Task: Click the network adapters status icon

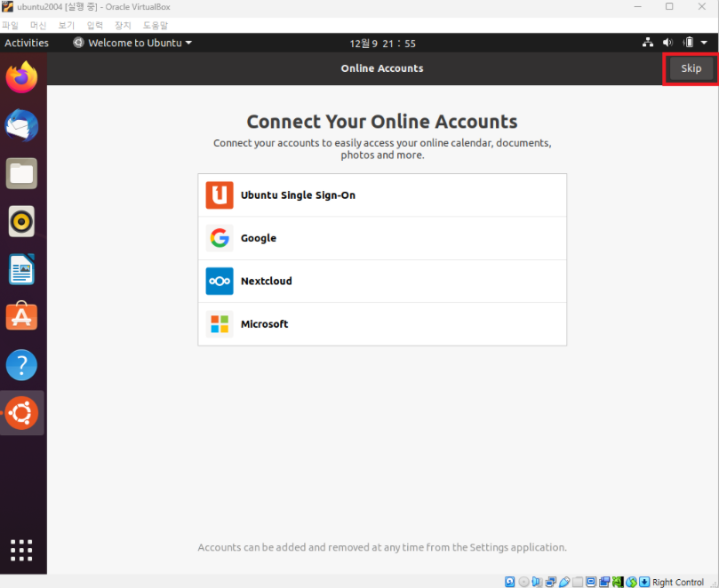Action: coord(551,582)
